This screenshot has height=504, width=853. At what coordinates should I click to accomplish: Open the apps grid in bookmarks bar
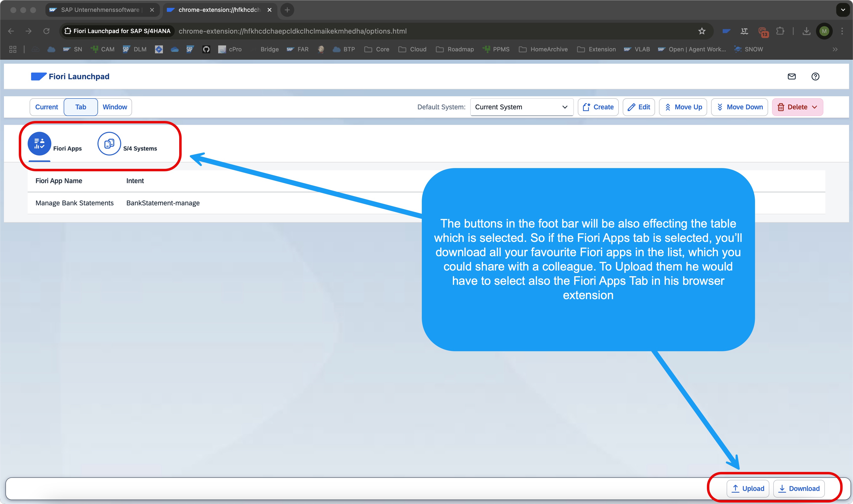click(x=13, y=49)
